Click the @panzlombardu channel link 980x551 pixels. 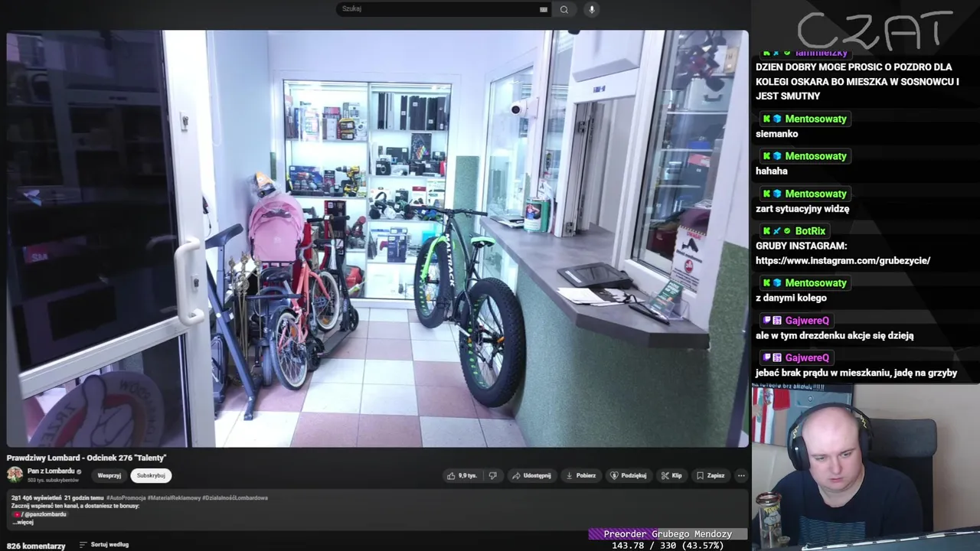click(x=45, y=514)
